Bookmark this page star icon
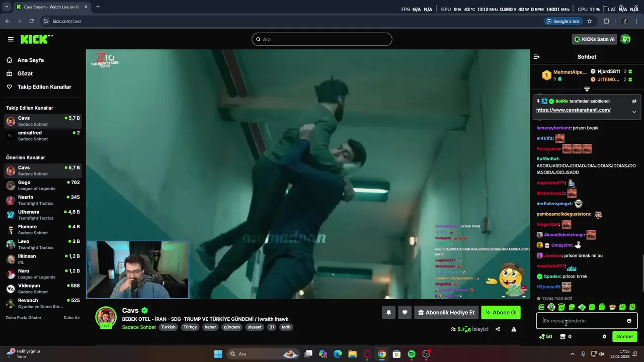644x362 pixels. (590, 21)
